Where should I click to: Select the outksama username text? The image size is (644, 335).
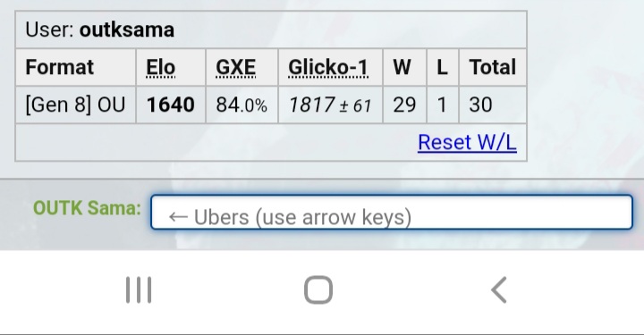point(126,30)
